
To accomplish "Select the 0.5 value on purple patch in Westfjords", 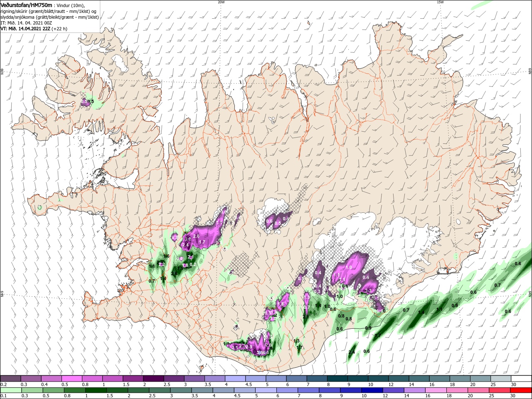I will point(84,101).
